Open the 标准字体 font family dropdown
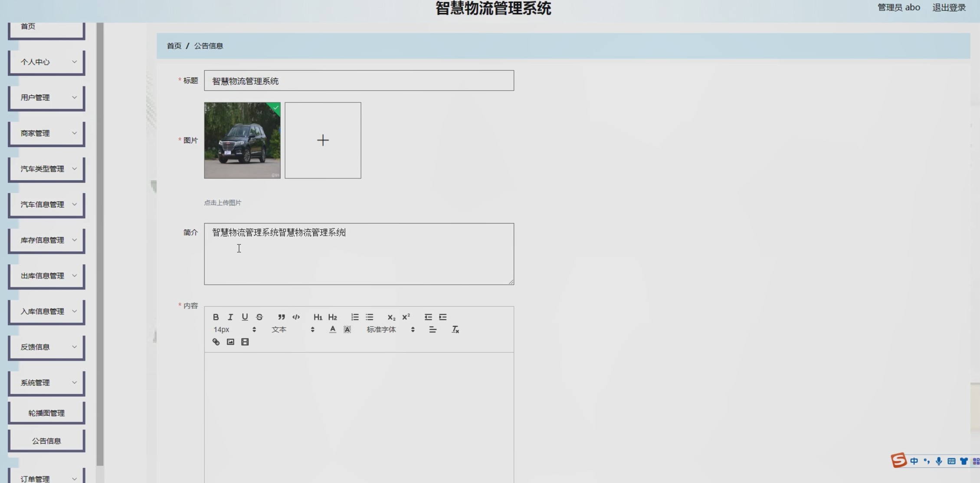 tap(390, 330)
